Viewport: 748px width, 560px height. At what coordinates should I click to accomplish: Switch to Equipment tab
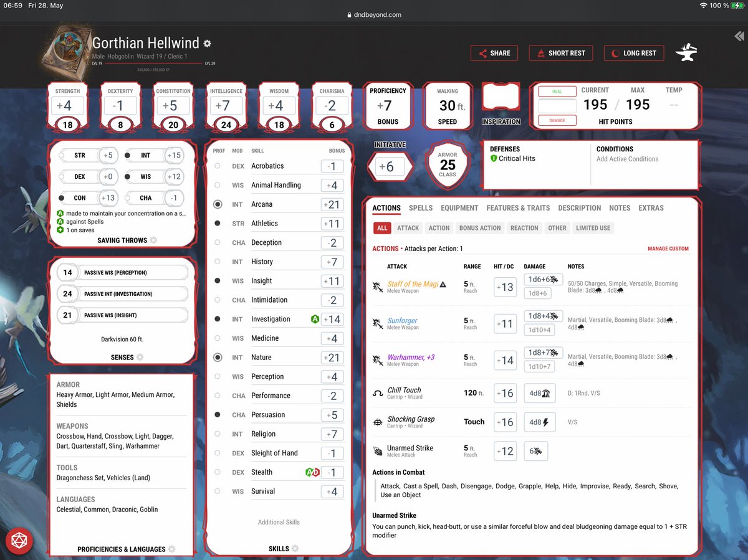459,208
